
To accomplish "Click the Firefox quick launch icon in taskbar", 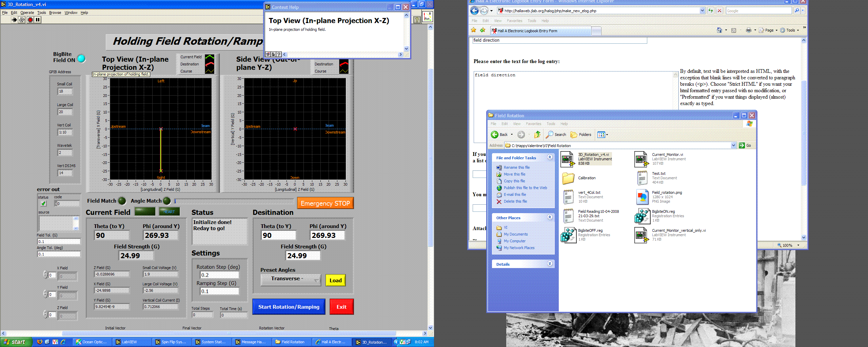I will coord(40,342).
